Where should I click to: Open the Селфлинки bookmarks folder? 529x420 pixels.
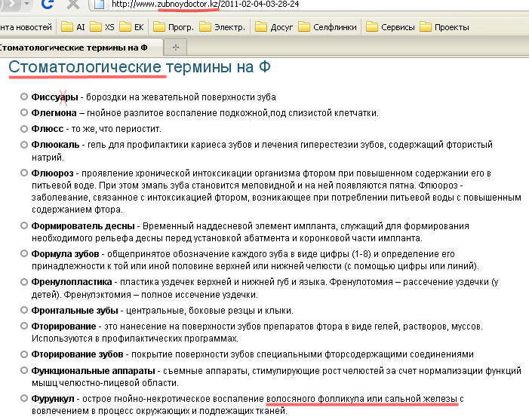coord(328,27)
